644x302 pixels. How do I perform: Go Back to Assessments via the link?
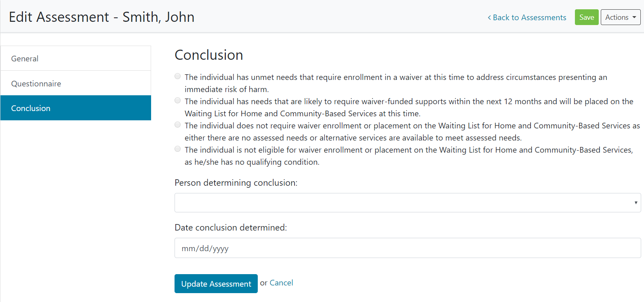click(529, 17)
